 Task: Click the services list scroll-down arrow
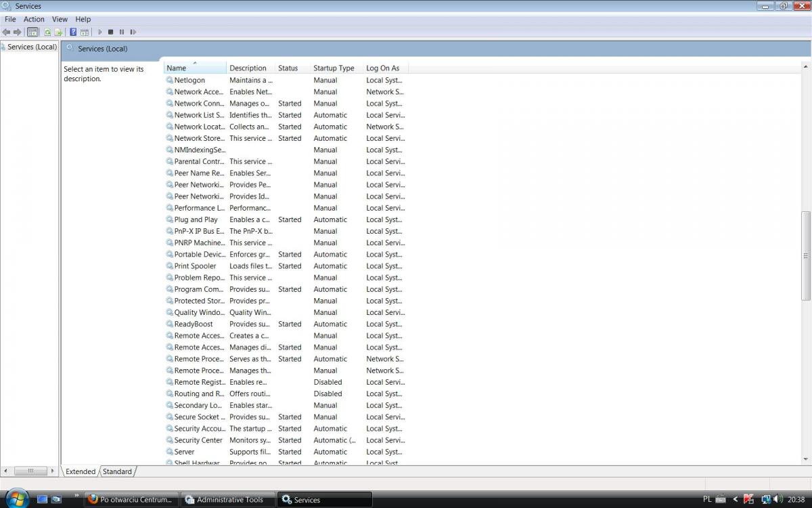click(805, 460)
